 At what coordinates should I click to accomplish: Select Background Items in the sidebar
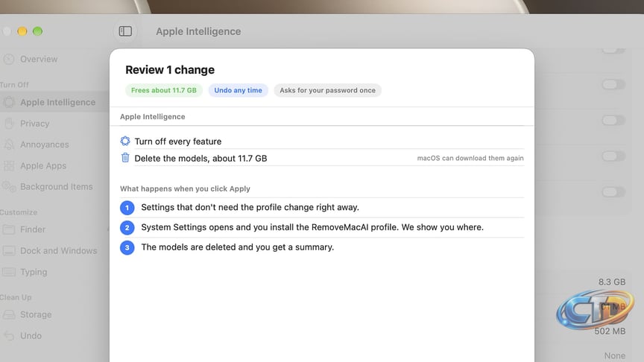click(48, 187)
